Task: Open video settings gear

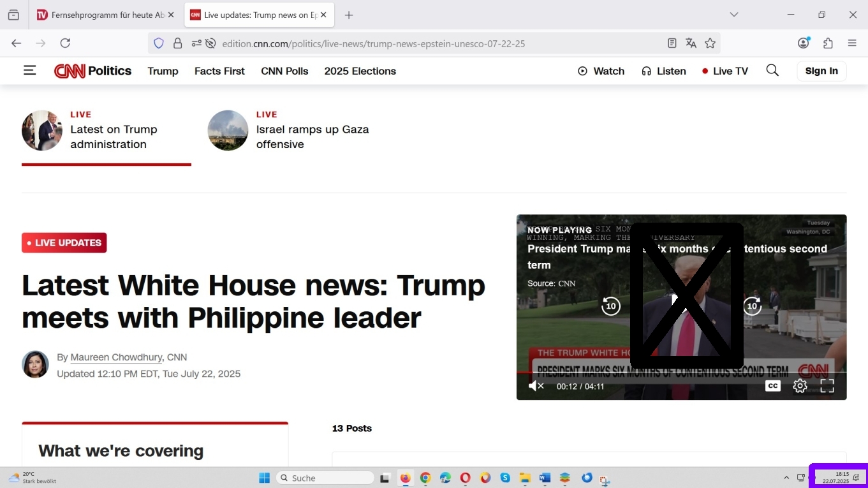Action: [800, 386]
